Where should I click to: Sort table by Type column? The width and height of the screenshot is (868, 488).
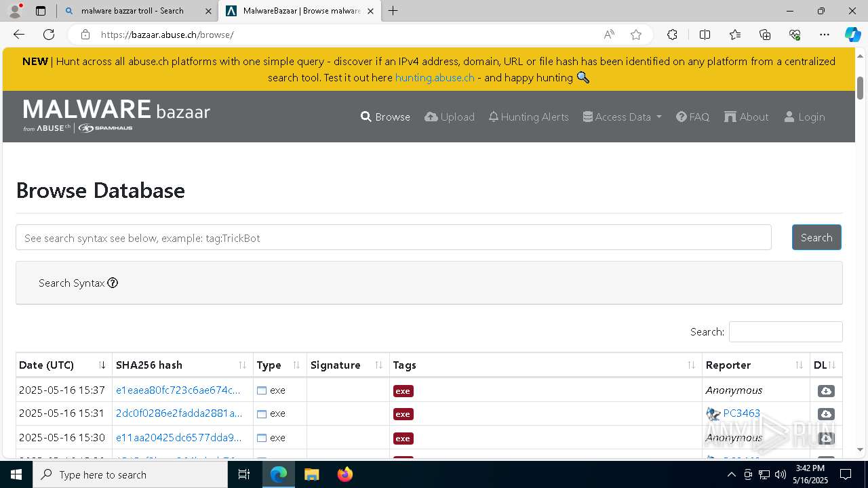279,365
